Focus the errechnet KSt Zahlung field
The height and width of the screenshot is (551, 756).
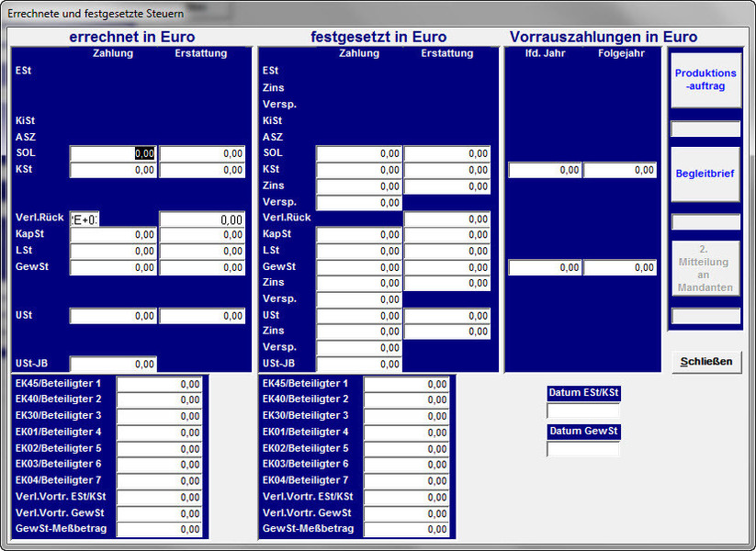(x=113, y=170)
